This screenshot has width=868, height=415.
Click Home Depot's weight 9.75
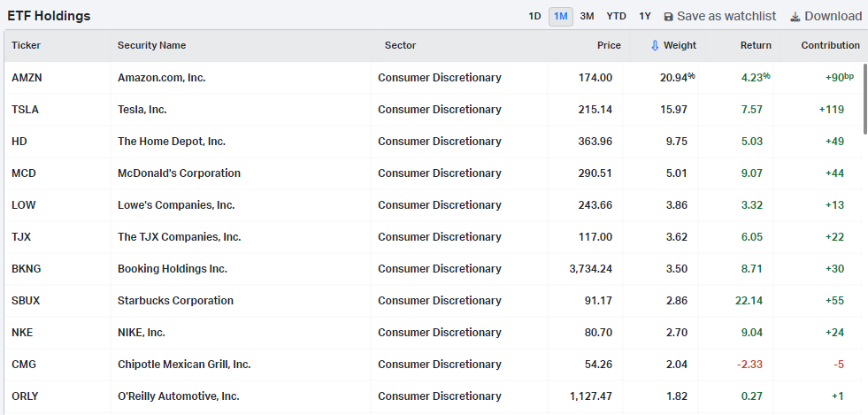[x=677, y=142]
